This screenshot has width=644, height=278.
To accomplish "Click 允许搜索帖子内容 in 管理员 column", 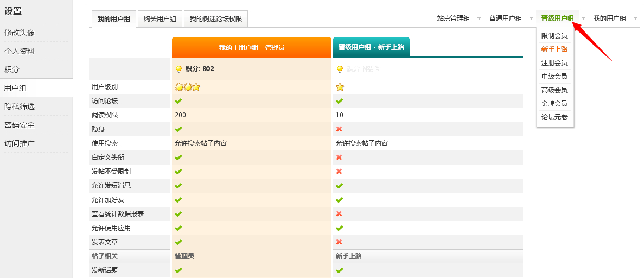I will (x=201, y=143).
